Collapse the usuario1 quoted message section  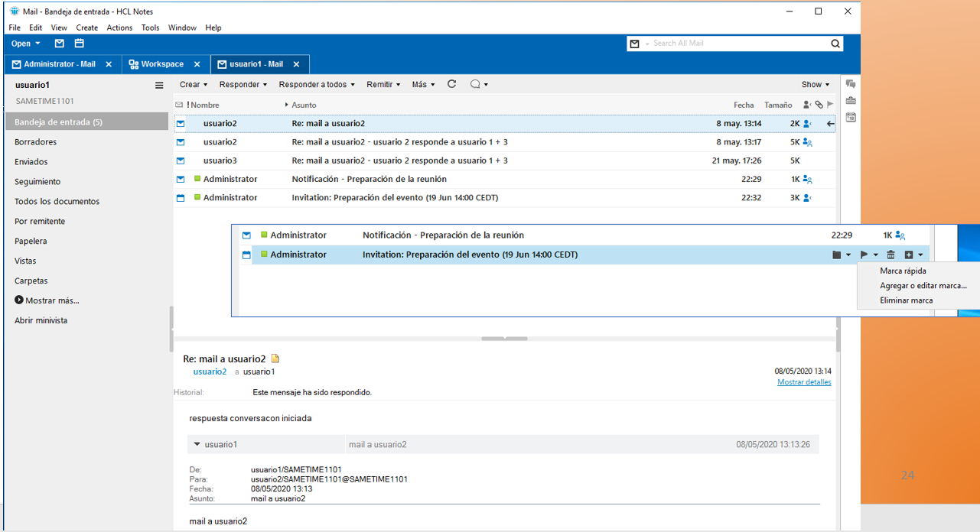(x=197, y=444)
